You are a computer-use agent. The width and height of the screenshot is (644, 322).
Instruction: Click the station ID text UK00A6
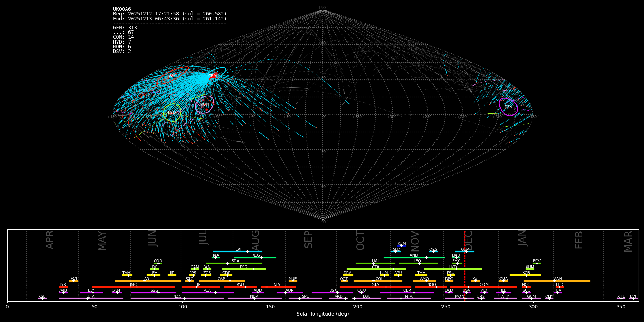click(122, 9)
